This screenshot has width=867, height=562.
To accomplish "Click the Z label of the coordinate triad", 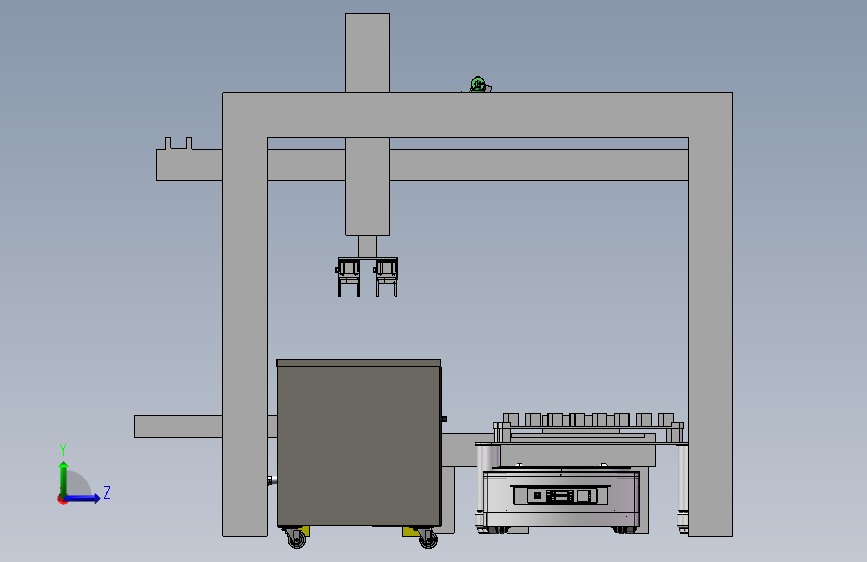I will click(107, 492).
